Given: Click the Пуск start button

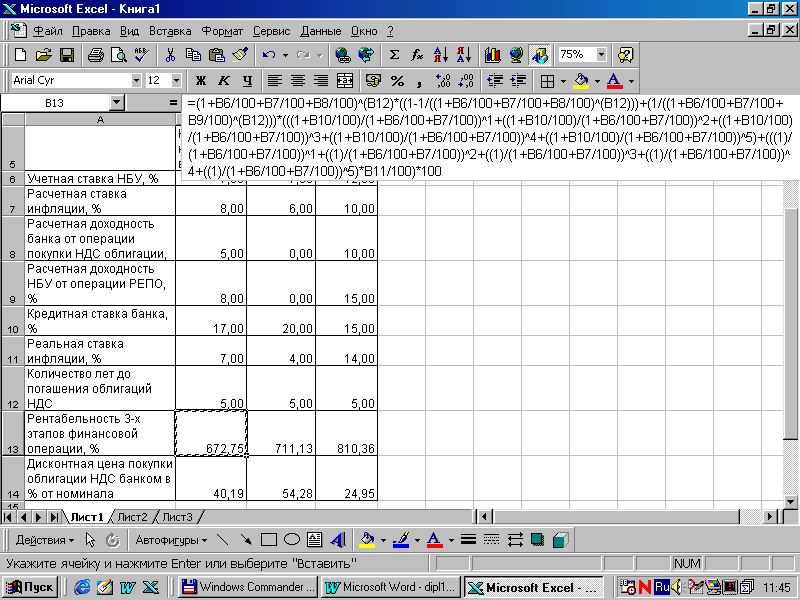Looking at the screenshot, I should [31, 587].
